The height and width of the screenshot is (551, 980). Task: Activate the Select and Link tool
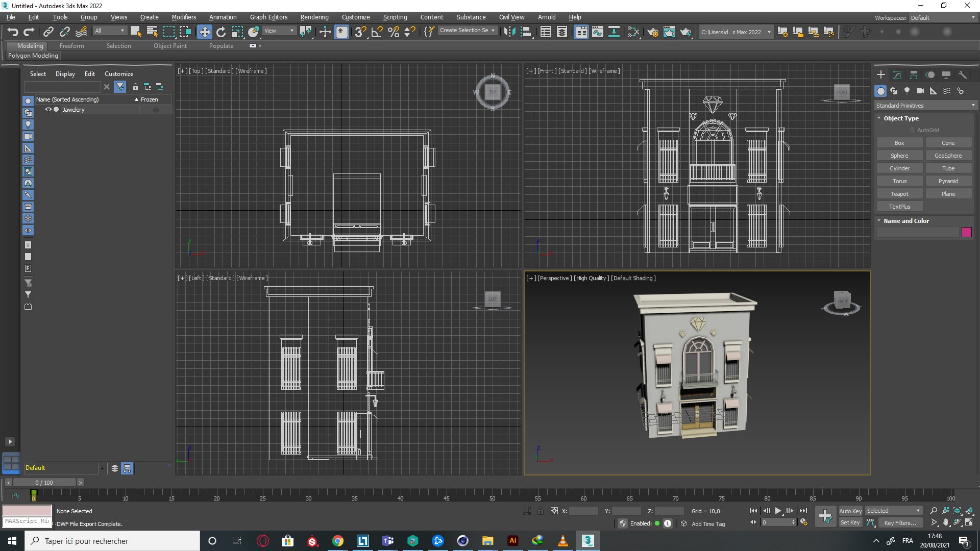(x=48, y=32)
